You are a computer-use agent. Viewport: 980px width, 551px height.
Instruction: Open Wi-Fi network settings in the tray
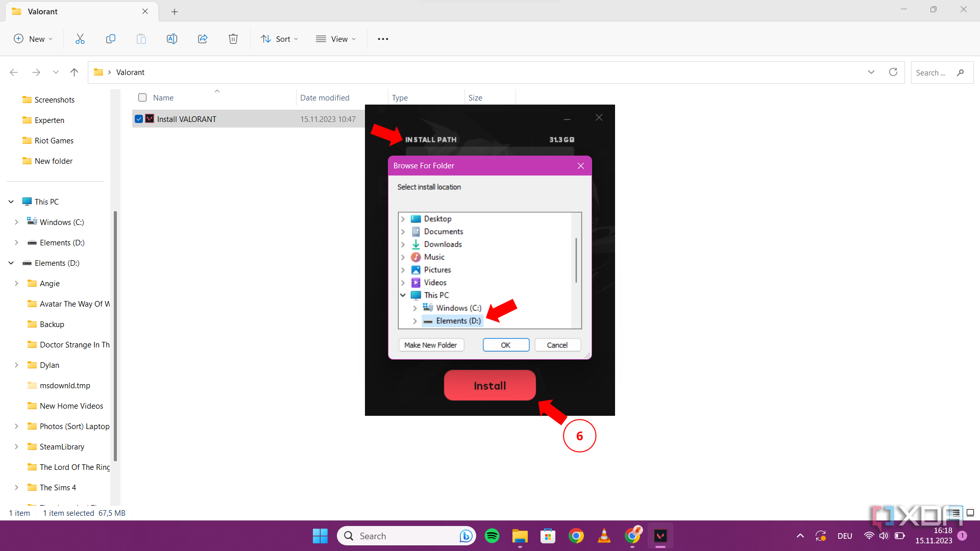pyautogui.click(x=869, y=536)
